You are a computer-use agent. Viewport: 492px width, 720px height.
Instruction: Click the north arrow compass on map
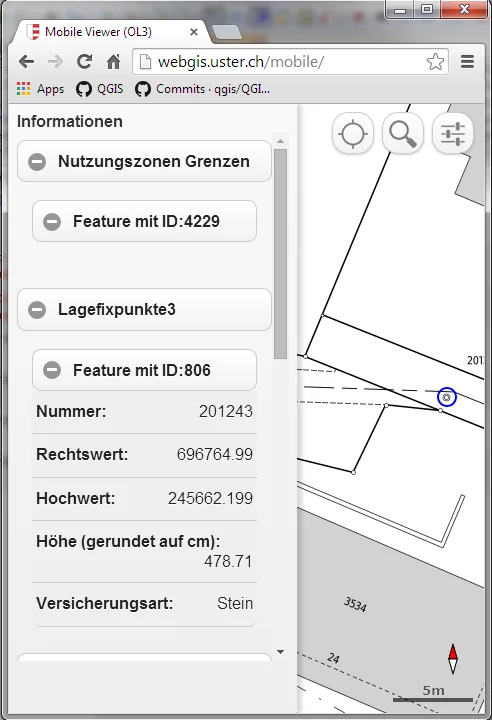452,658
